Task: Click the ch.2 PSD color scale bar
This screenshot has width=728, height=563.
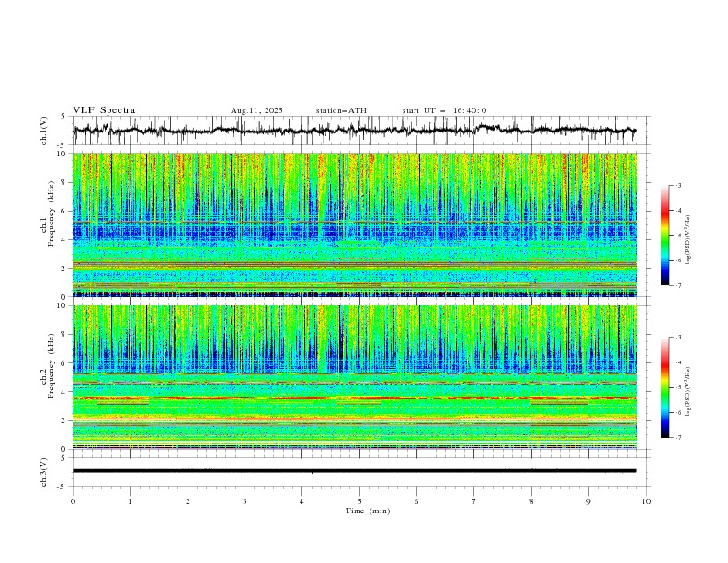Action: 665,387
